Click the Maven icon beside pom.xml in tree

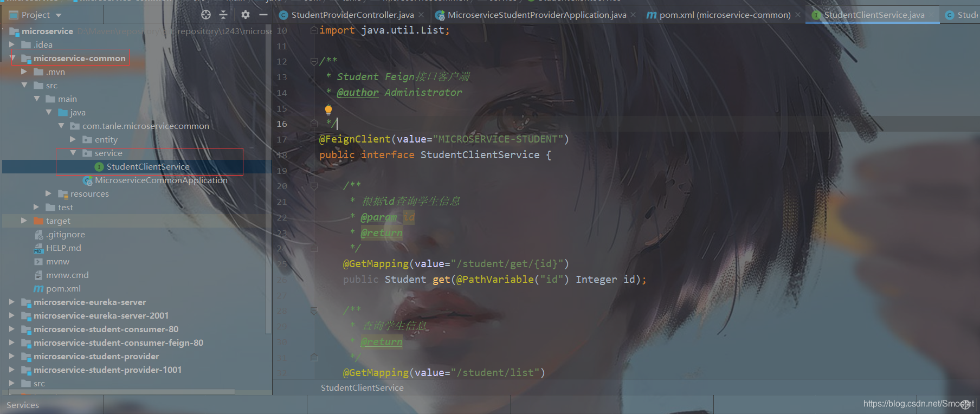(x=38, y=289)
